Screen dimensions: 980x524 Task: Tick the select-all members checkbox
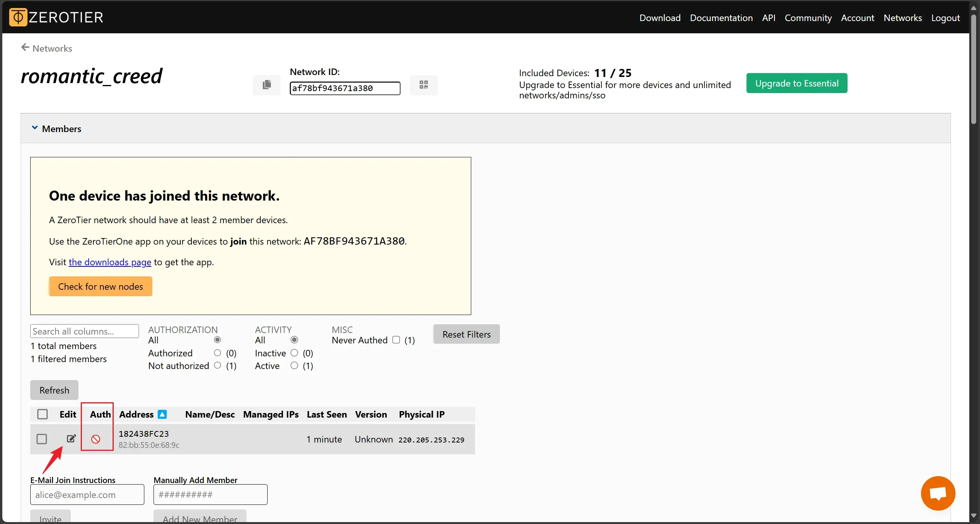(x=42, y=414)
